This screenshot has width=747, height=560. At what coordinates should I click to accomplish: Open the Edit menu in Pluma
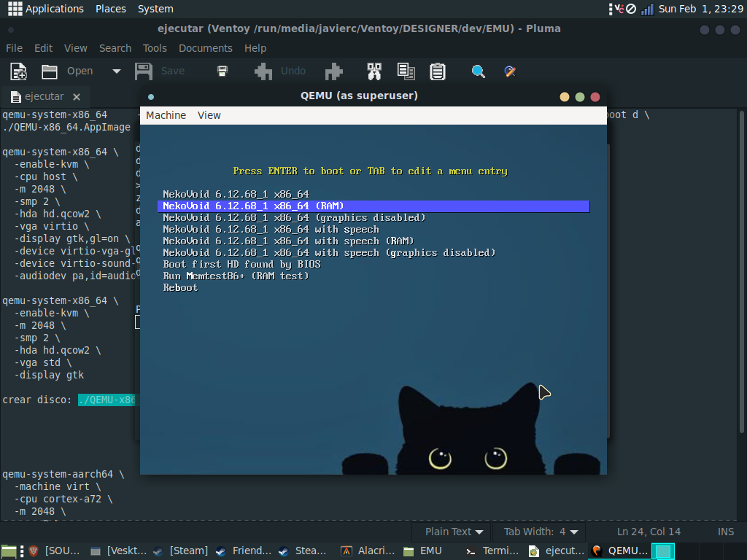click(43, 48)
